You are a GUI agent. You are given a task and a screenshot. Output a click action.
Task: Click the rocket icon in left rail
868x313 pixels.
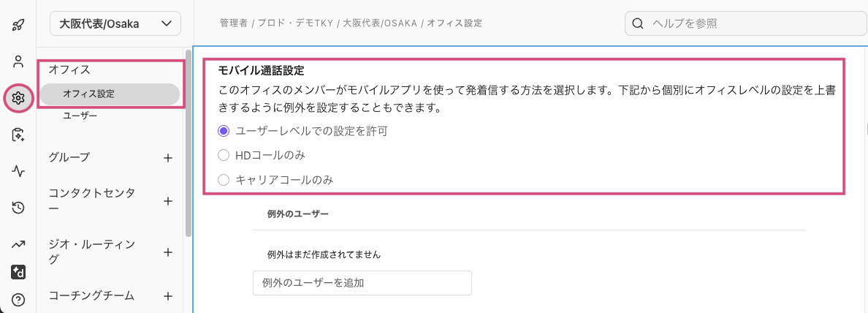click(18, 24)
